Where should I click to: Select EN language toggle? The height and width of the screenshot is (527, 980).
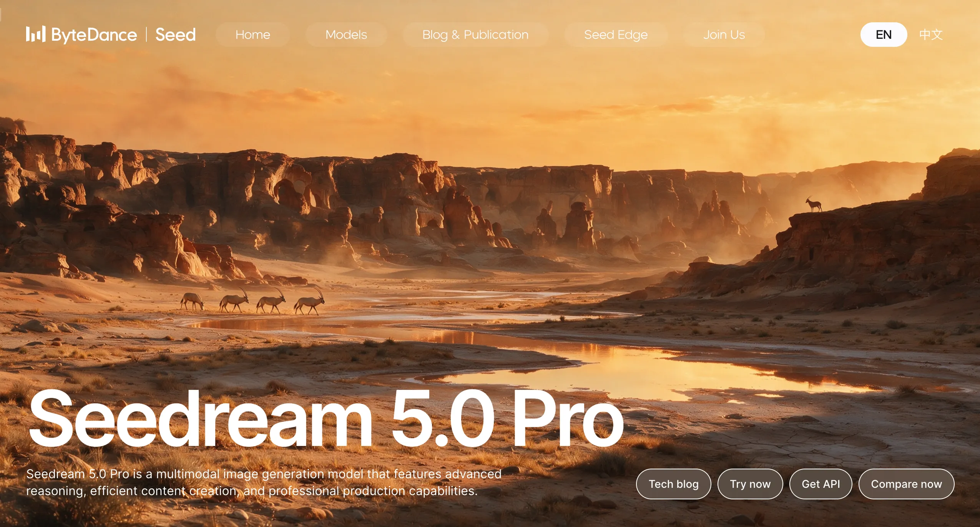click(x=884, y=35)
